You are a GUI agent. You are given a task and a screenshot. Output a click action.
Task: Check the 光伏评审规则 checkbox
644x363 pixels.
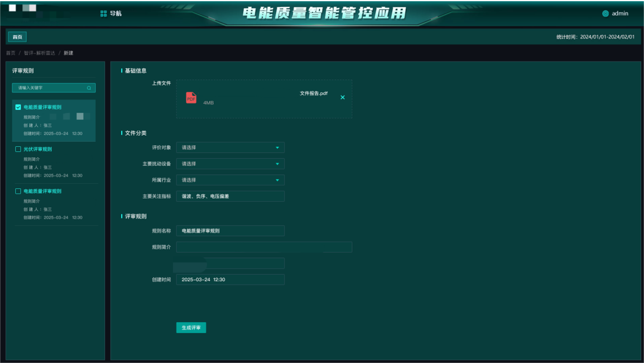tap(18, 149)
